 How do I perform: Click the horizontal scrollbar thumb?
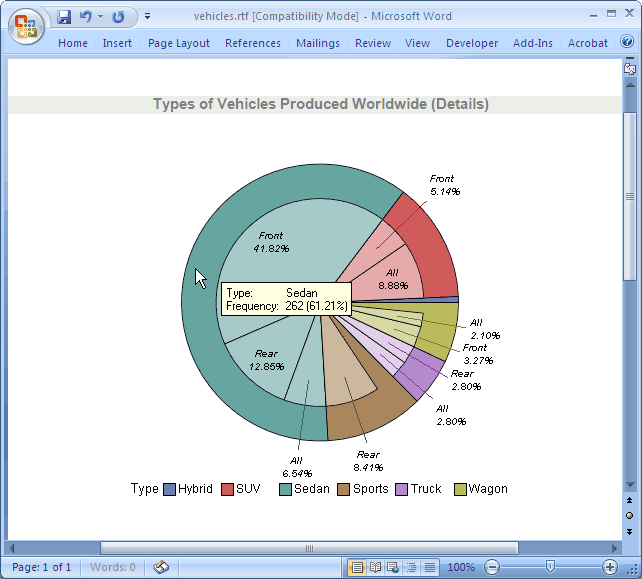click(310, 548)
